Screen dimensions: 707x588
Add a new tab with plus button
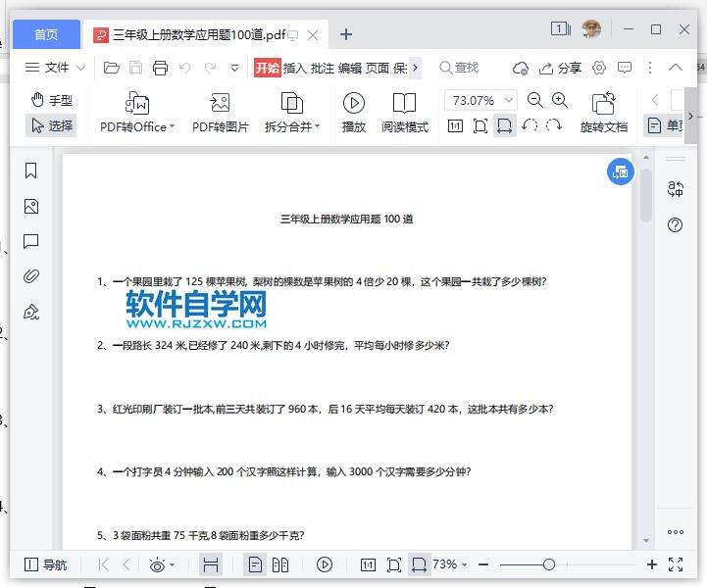[346, 34]
